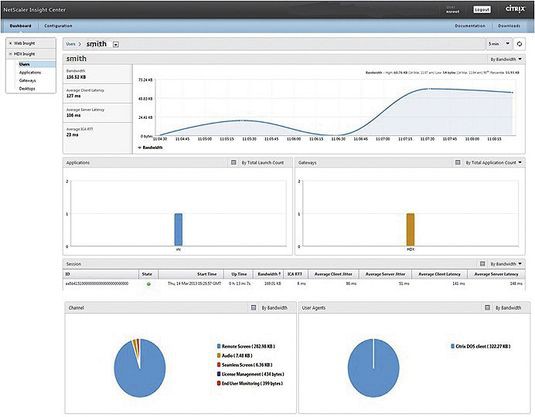535x417 pixels.
Task: Open Applications By Total Launch Count selector
Action: (262, 163)
